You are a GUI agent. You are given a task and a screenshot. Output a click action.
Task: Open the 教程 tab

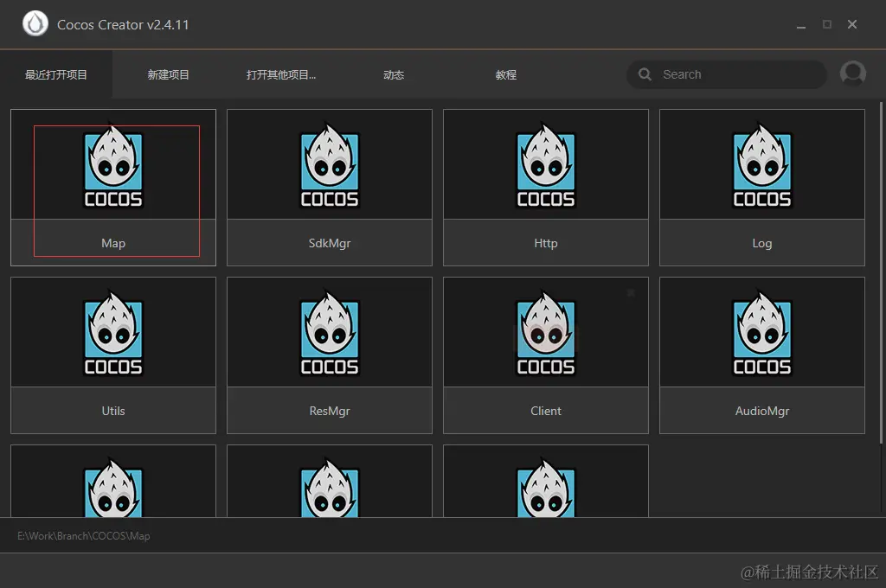point(505,74)
